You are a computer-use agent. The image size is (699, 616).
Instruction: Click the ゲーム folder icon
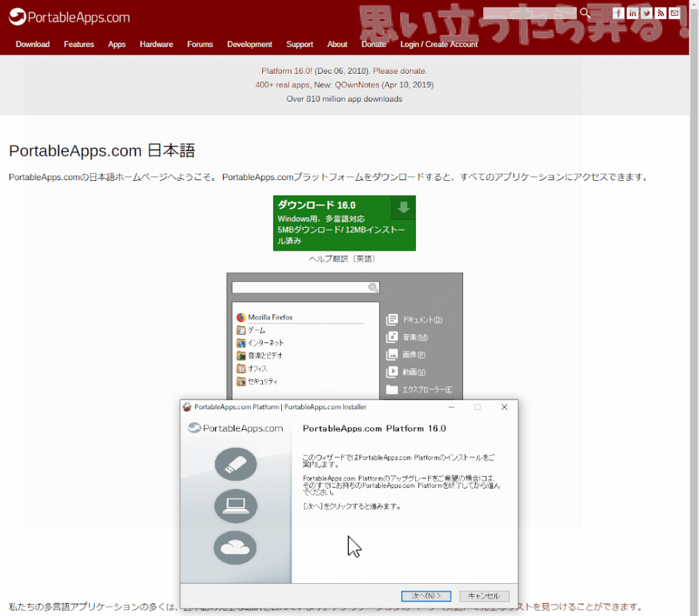point(241,330)
